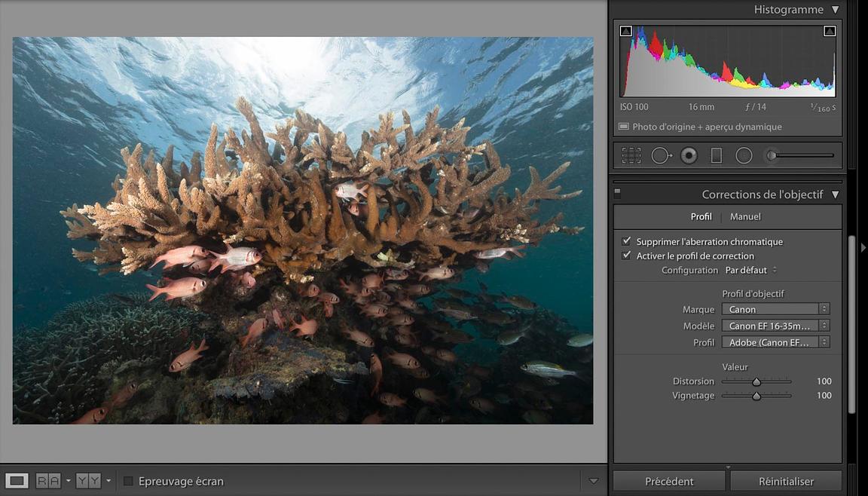Click the Profil d'objectif heading
The width and height of the screenshot is (868, 496).
point(753,293)
